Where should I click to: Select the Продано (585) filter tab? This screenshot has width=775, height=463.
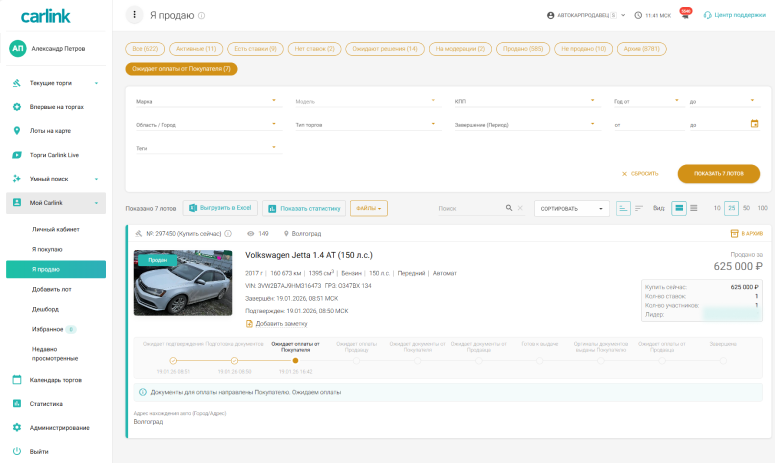521,48
